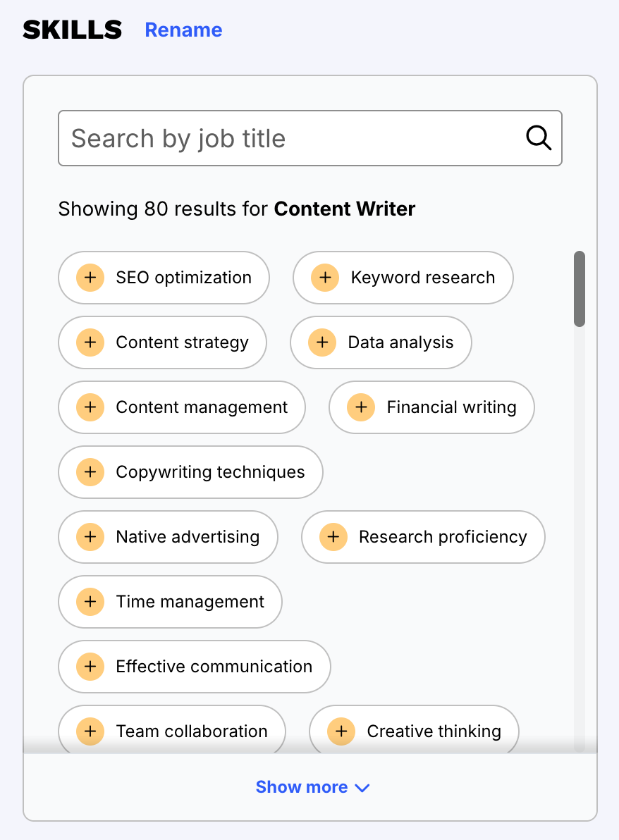
Task: Click the plus icon to add SEO optimization
Action: 90,278
